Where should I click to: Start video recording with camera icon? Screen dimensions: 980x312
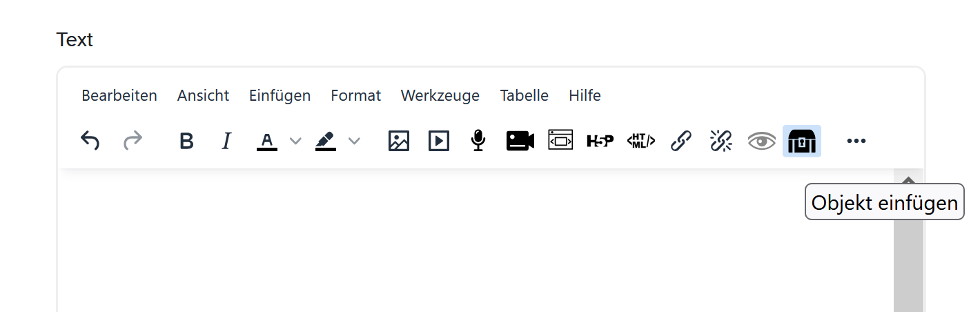tap(520, 141)
